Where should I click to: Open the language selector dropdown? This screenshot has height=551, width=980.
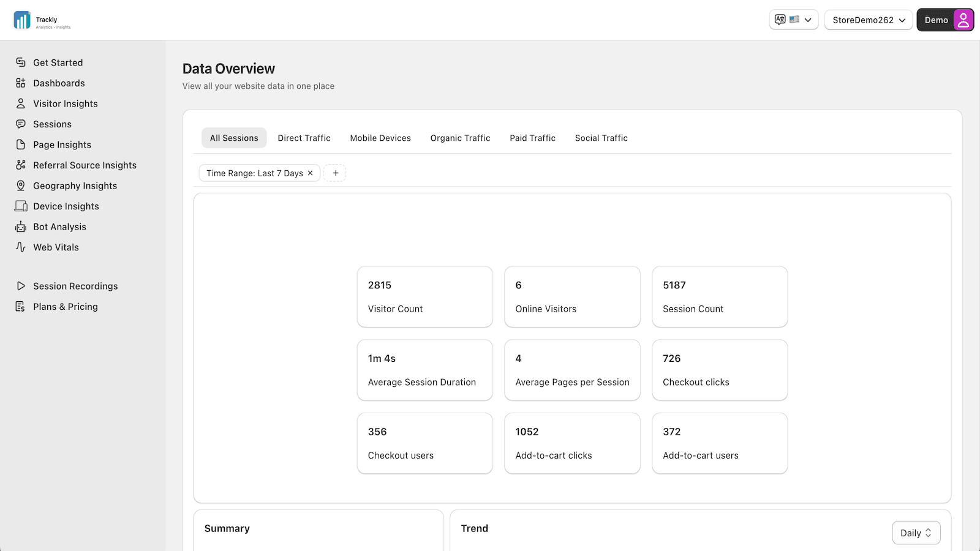(793, 20)
